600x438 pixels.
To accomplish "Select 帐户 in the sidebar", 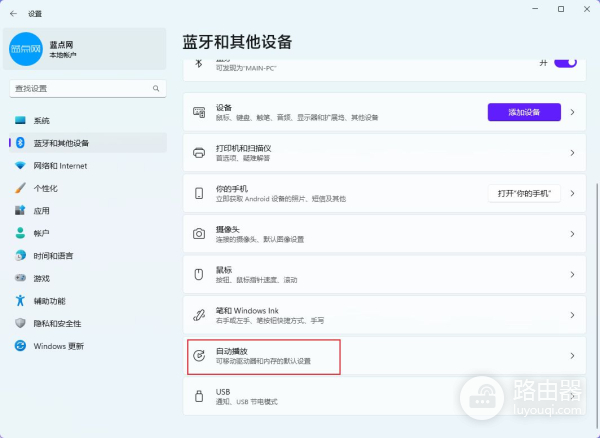I will [x=88, y=233].
